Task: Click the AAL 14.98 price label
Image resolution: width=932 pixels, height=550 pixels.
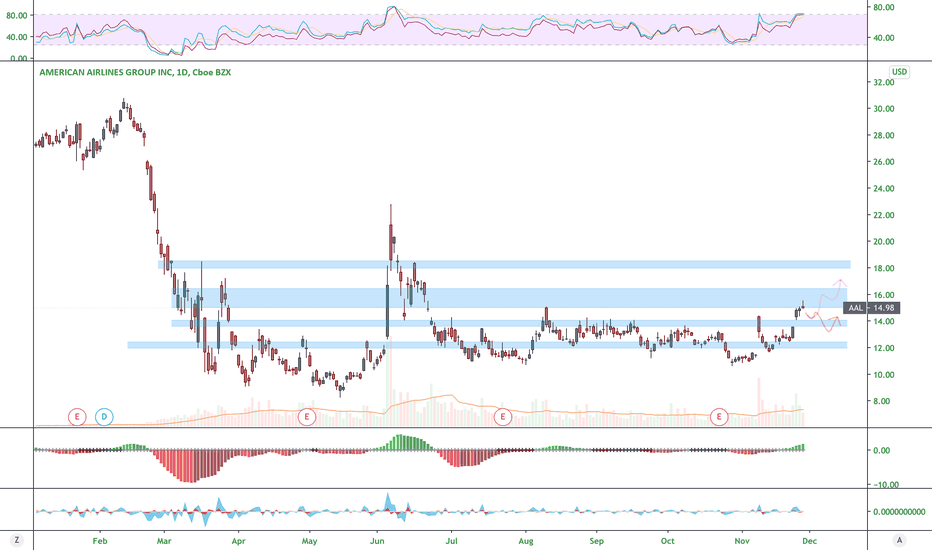Action: [x=871, y=308]
